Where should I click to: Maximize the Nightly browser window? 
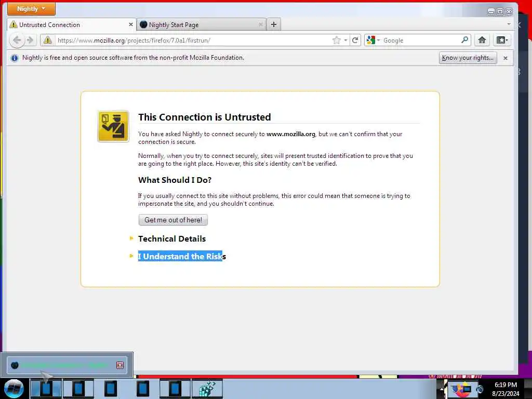(500, 12)
